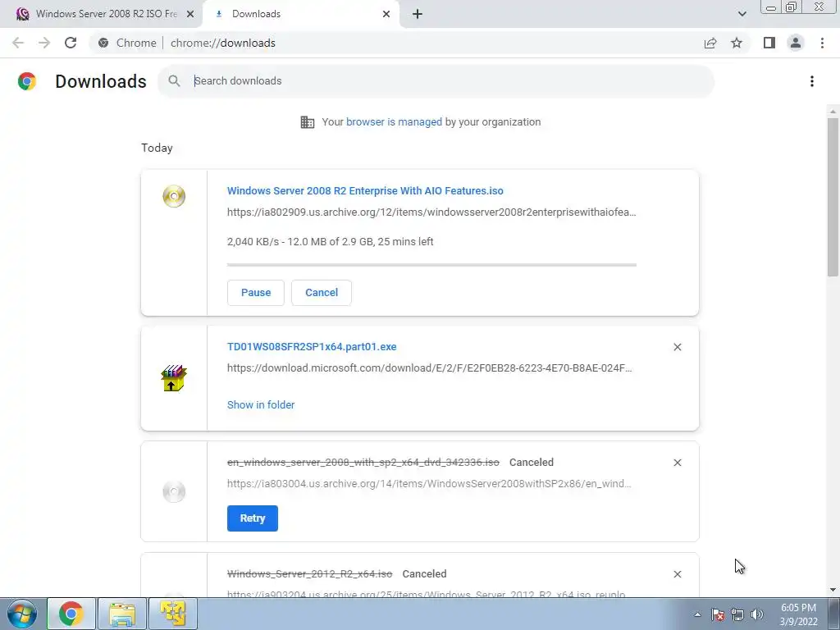
Task: Close the Downloads tab
Action: (386, 14)
